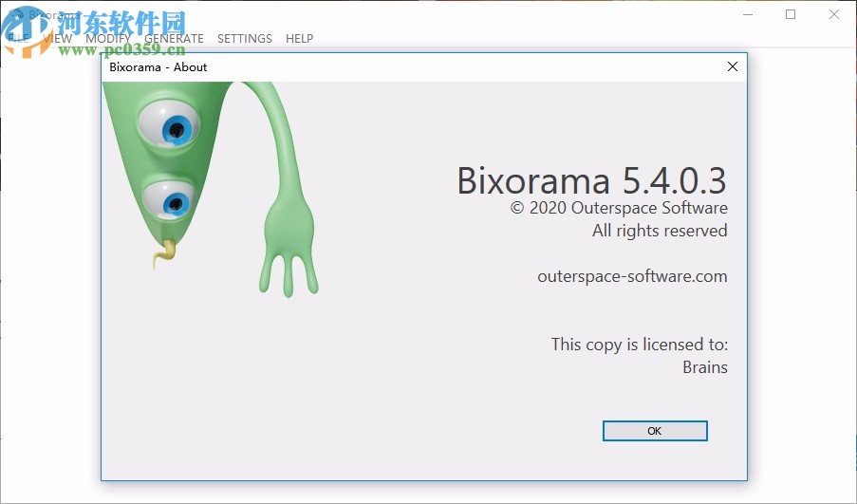Open the MODIFY menu
The image size is (857, 504).
click(x=108, y=38)
